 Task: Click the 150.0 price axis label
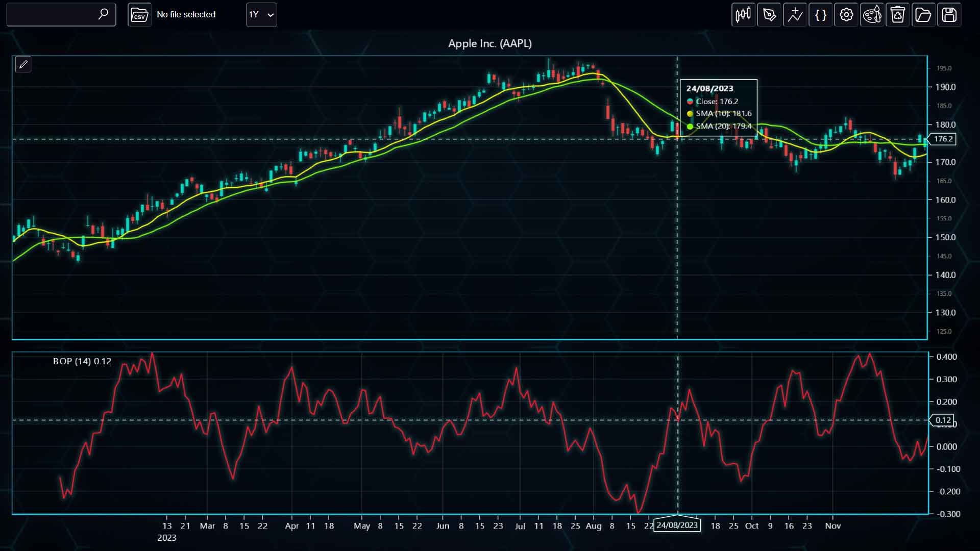coord(945,238)
